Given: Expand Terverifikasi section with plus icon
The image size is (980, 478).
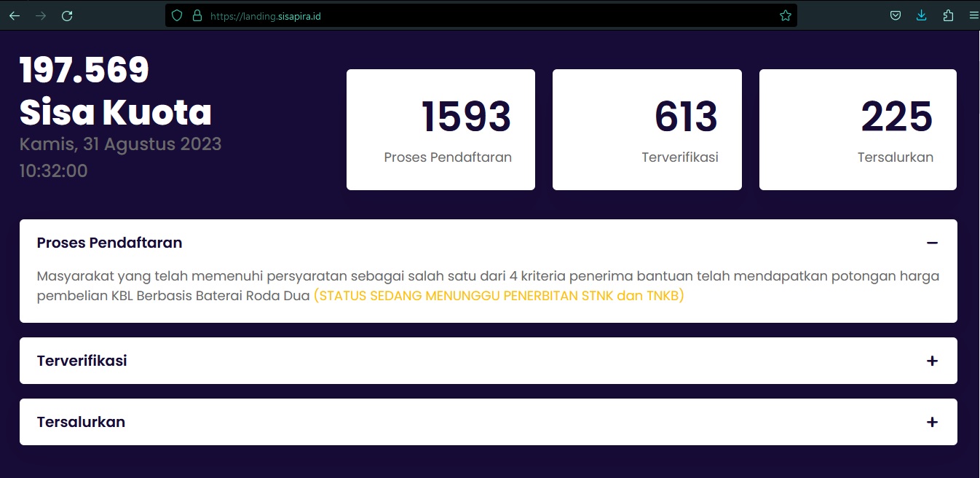Looking at the screenshot, I should [x=932, y=361].
